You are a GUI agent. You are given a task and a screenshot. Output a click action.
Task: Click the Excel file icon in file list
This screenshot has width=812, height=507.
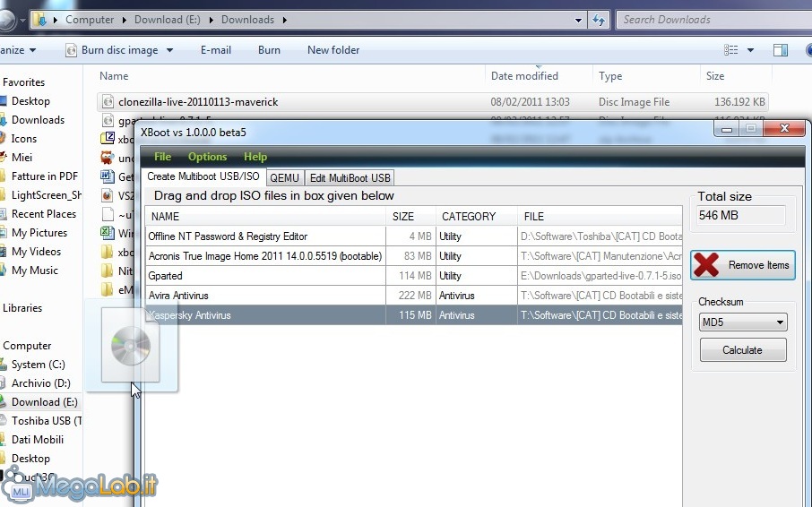tap(108, 233)
